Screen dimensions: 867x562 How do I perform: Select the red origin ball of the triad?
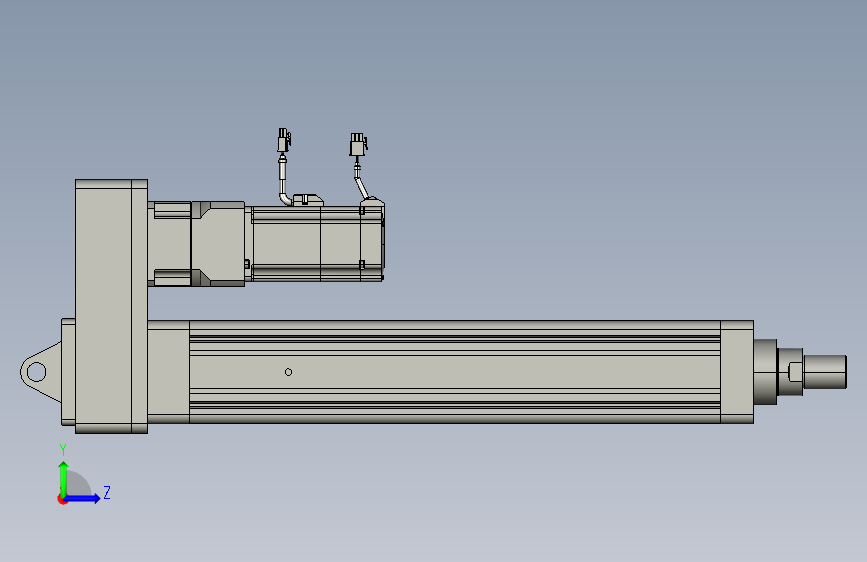click(x=61, y=499)
